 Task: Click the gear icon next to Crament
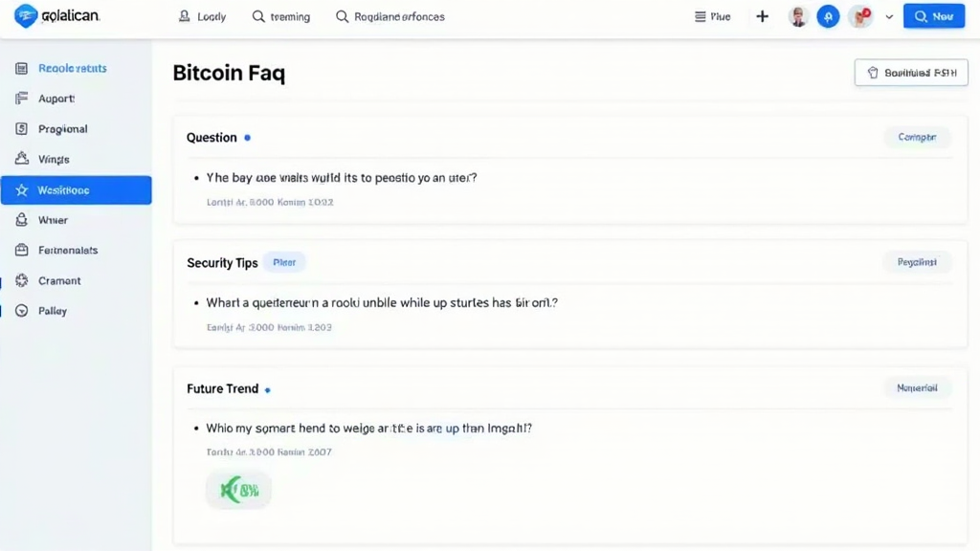[x=22, y=281]
